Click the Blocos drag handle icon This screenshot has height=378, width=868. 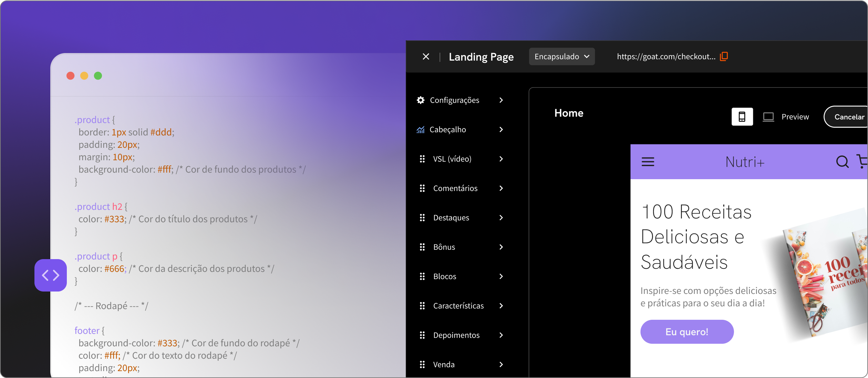(x=422, y=276)
